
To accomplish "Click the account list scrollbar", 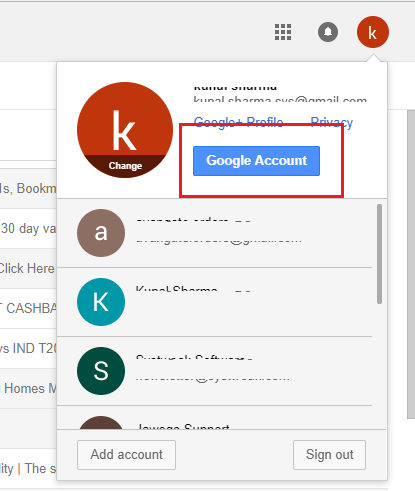I will [379, 254].
